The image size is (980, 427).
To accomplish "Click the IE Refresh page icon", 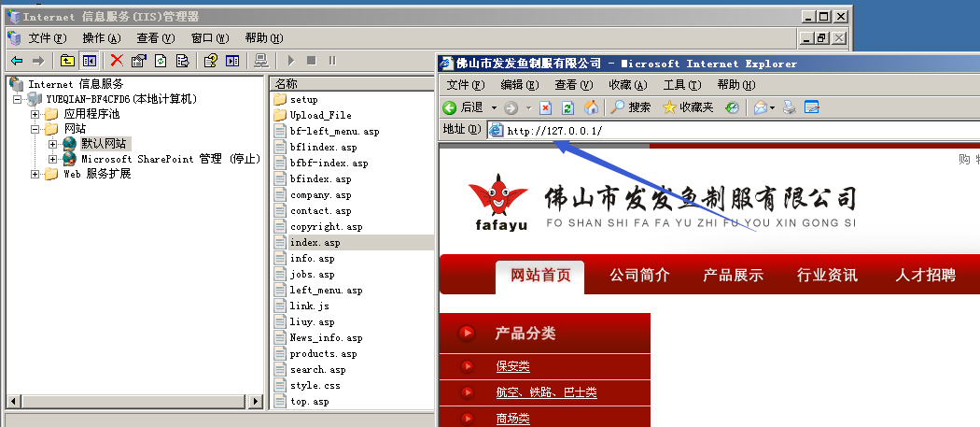I will point(567,107).
